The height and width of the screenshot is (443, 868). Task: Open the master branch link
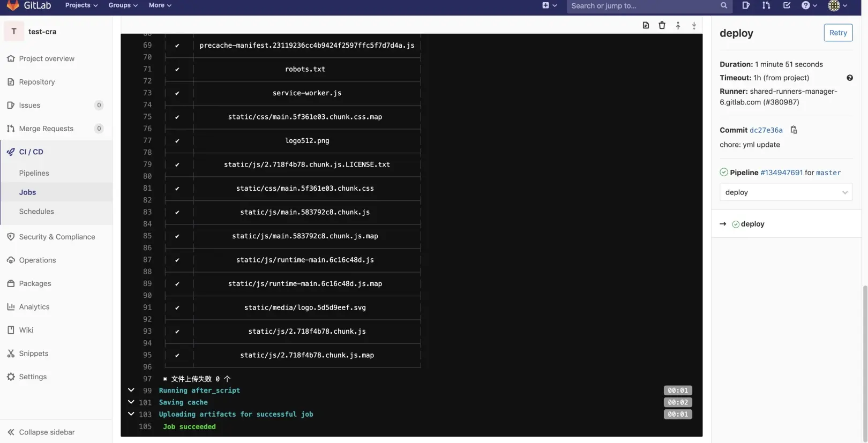[828, 172]
